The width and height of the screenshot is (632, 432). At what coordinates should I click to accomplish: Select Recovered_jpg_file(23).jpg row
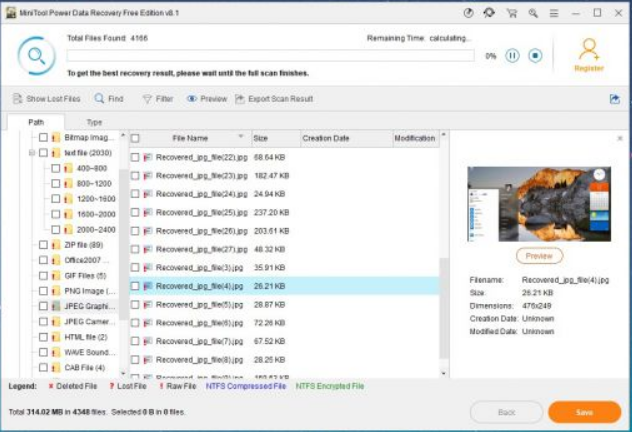[x=284, y=176]
